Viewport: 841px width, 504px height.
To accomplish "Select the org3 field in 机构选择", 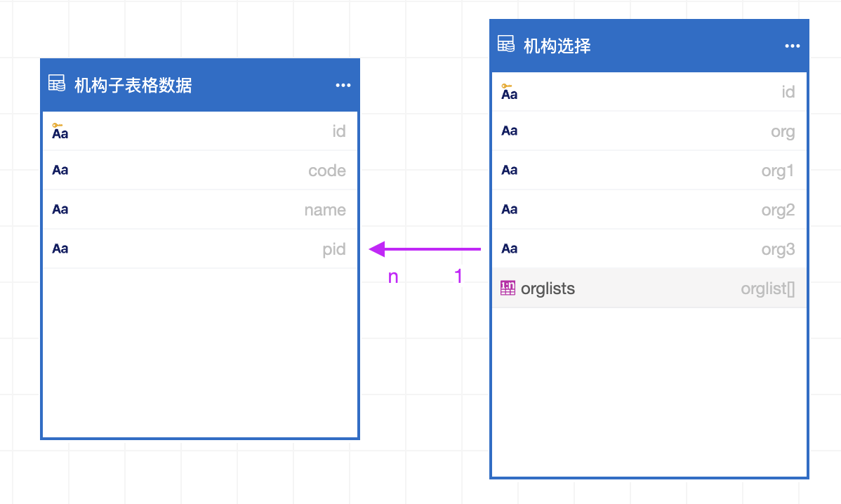I will (778, 249).
